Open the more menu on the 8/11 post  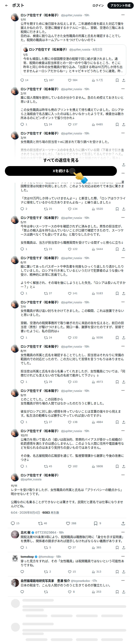coord(123,346)
